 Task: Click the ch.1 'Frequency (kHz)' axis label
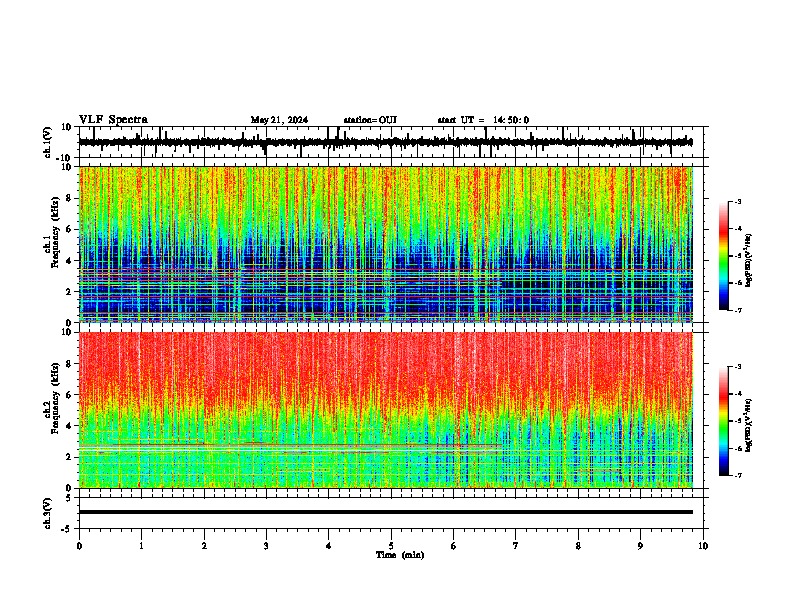pyautogui.click(x=55, y=233)
